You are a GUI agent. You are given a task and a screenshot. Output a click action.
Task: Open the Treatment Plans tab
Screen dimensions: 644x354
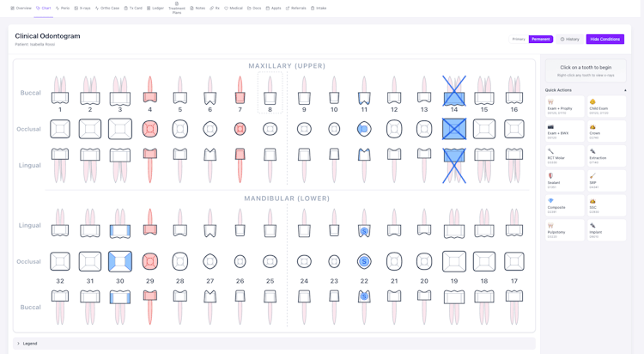coord(177,8)
